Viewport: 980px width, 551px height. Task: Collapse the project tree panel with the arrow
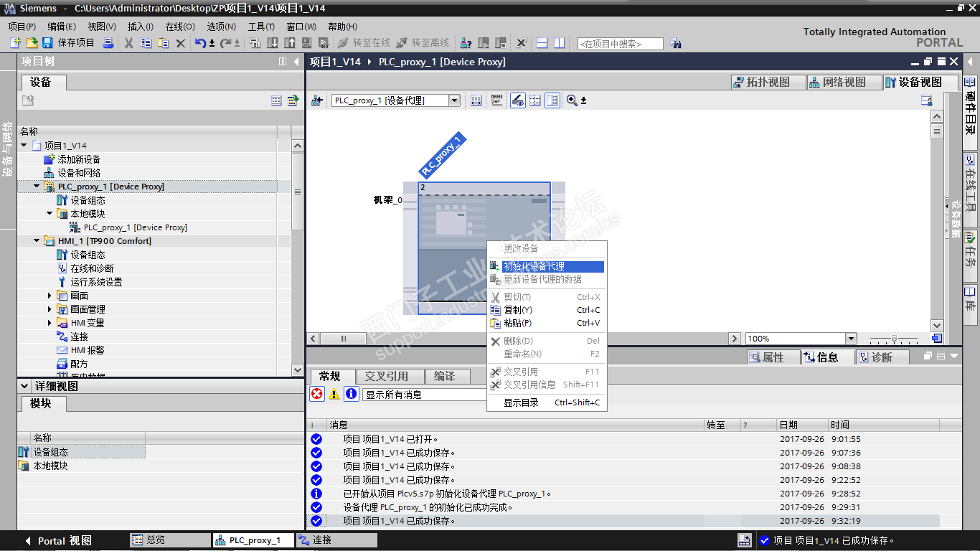pos(296,62)
